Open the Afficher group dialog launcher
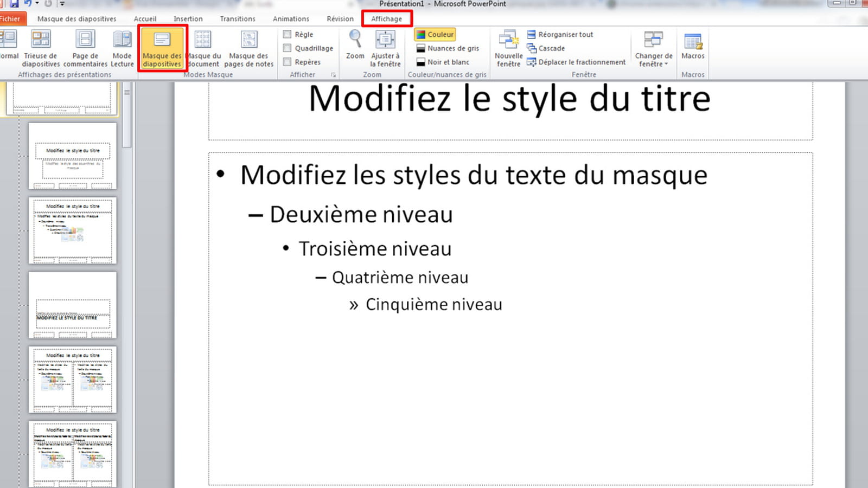The image size is (868, 488). point(333,75)
